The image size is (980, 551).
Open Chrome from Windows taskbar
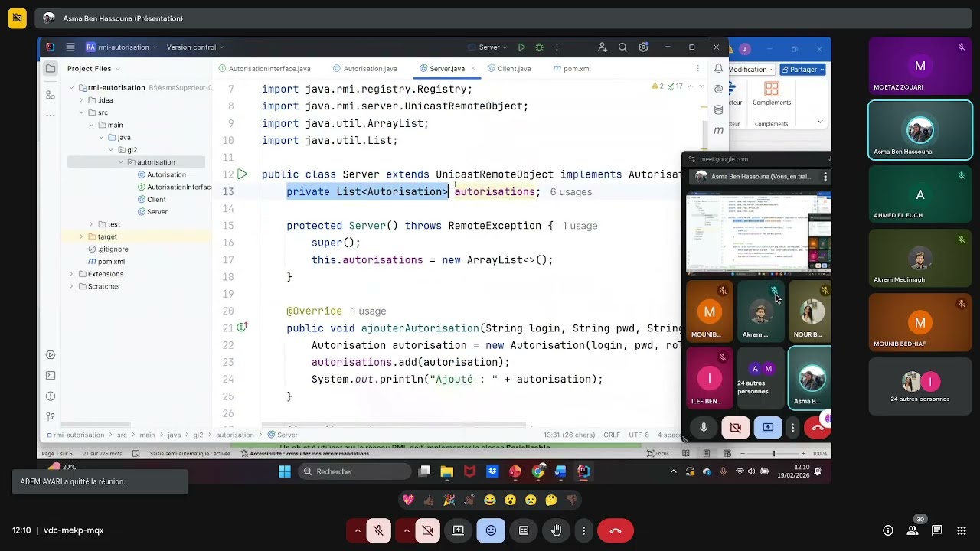(538, 471)
